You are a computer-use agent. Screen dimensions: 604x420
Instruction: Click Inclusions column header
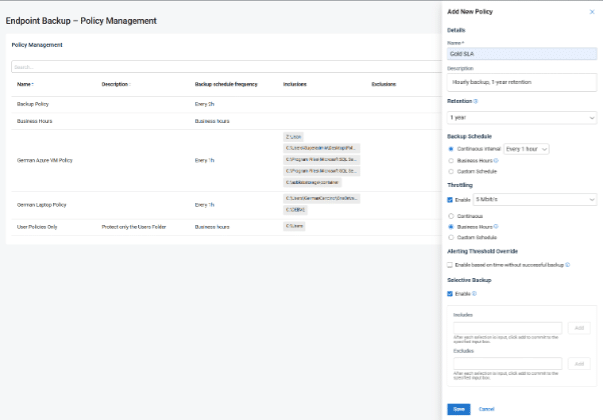[295, 84]
